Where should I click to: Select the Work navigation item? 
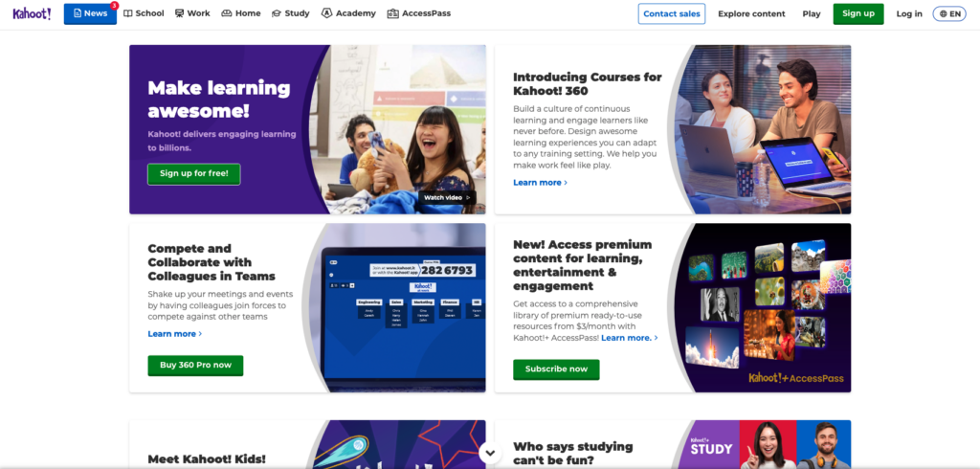click(192, 13)
